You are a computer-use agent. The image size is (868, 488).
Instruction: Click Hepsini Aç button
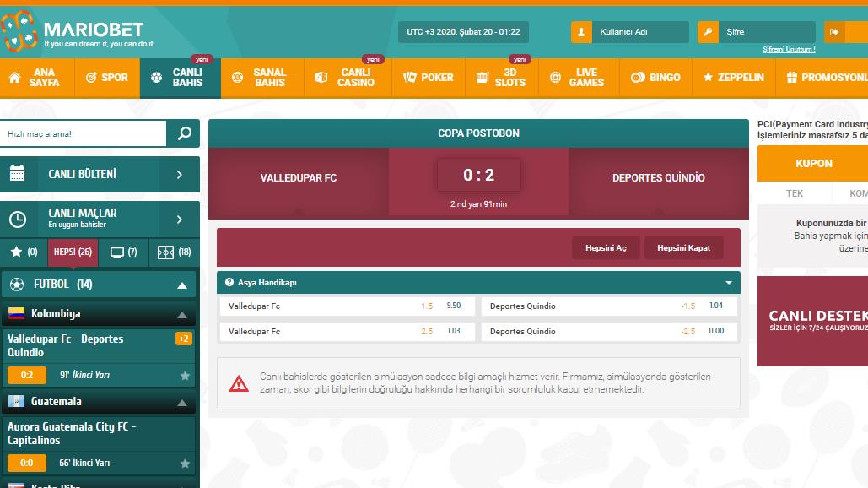[606, 247]
